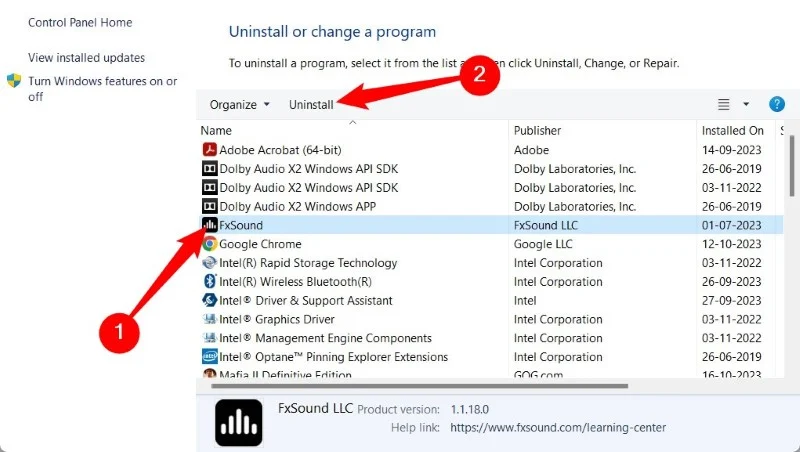Sort list by Publisher column
The width and height of the screenshot is (800, 452).
[537, 130]
